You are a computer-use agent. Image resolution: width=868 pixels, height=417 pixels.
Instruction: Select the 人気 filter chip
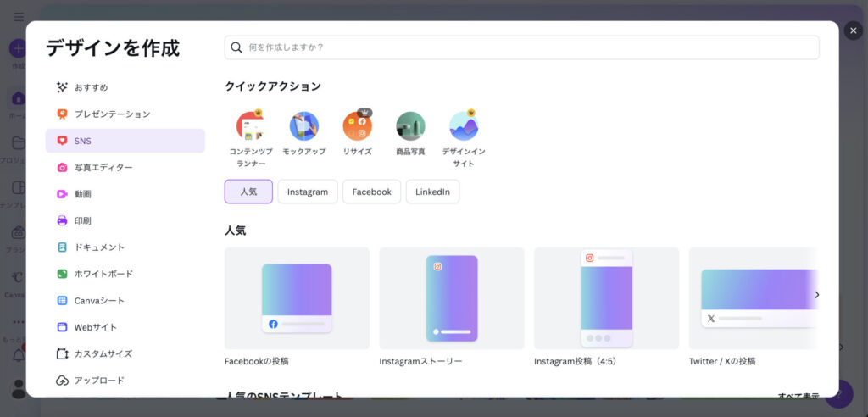pos(248,192)
